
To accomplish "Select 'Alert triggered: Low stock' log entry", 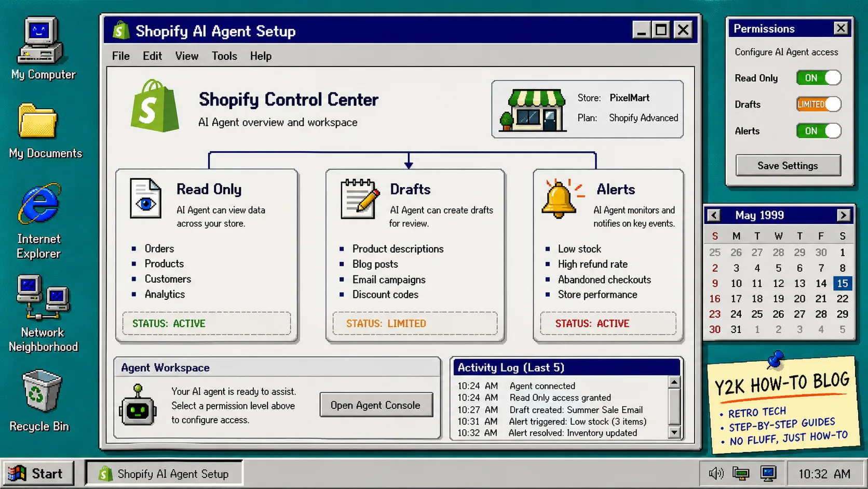I will point(578,421).
